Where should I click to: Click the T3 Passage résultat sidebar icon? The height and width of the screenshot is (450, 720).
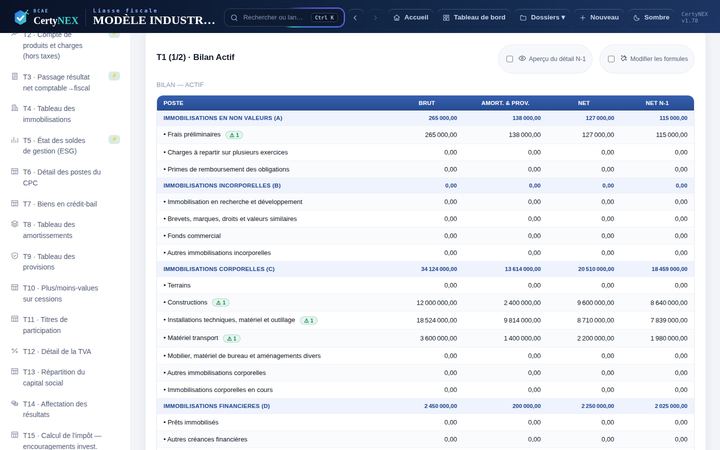15,76
